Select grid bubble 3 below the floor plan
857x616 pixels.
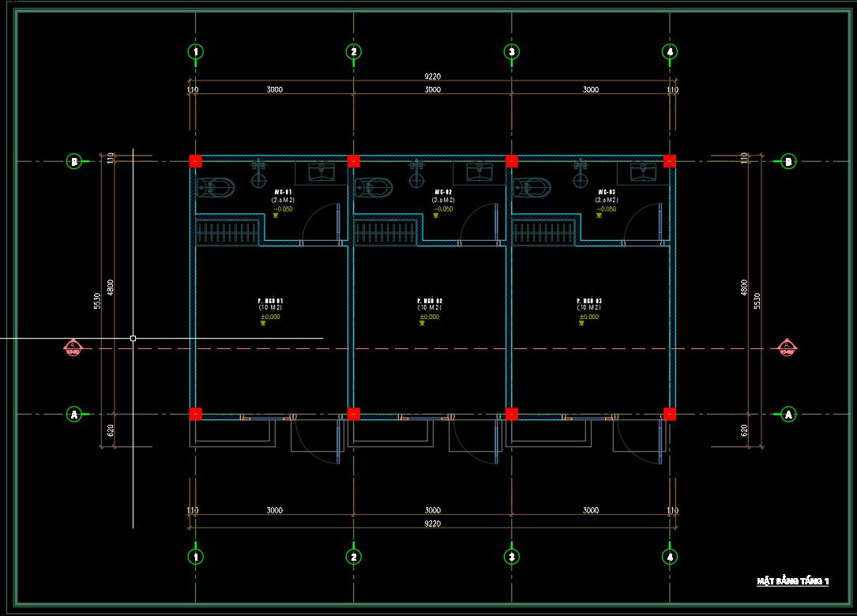click(x=512, y=557)
